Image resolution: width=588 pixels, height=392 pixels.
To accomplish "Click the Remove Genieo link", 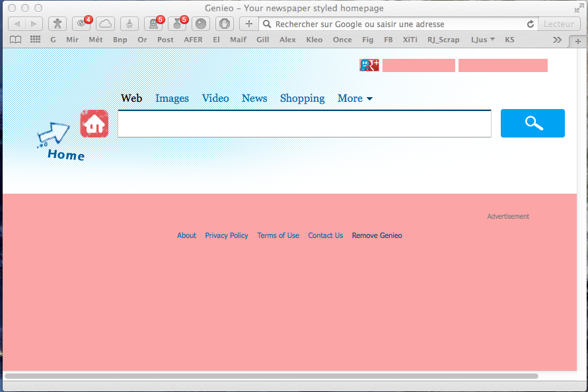I will (x=377, y=235).
